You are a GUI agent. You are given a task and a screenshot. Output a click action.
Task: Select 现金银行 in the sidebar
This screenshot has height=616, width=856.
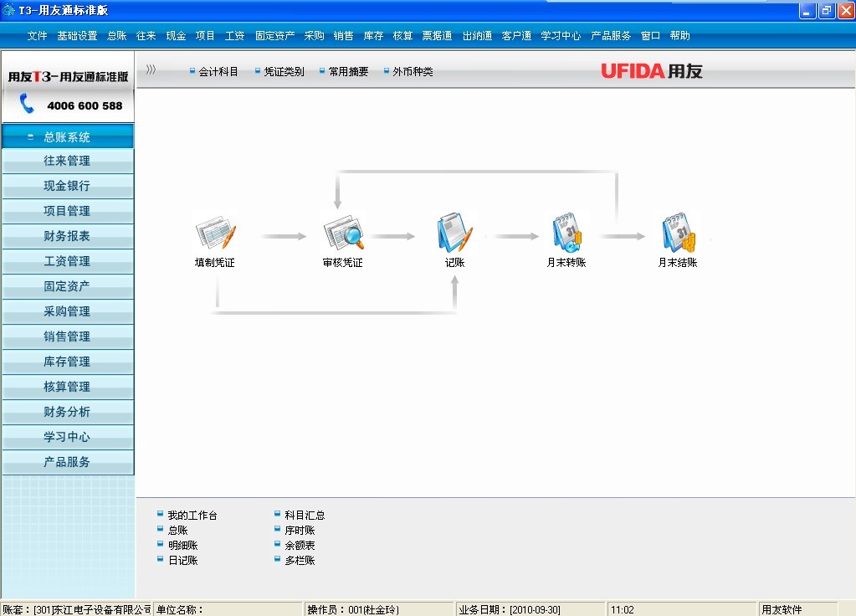tap(68, 186)
